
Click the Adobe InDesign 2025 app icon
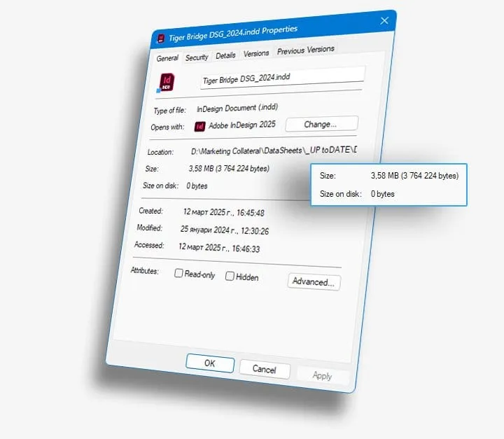(x=199, y=127)
